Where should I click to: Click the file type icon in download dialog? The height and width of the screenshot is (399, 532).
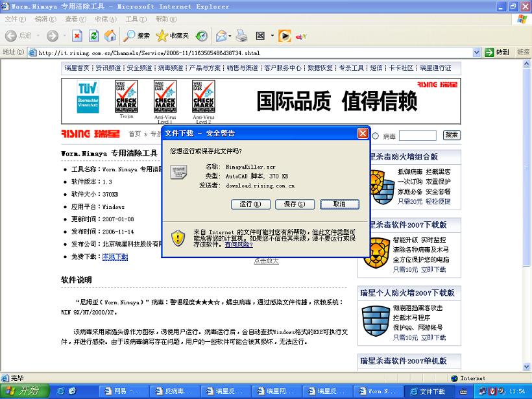[178, 172]
